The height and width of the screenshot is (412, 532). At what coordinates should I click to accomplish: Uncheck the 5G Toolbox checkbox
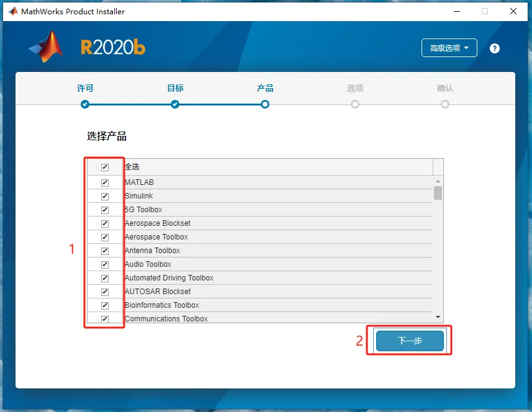point(105,210)
